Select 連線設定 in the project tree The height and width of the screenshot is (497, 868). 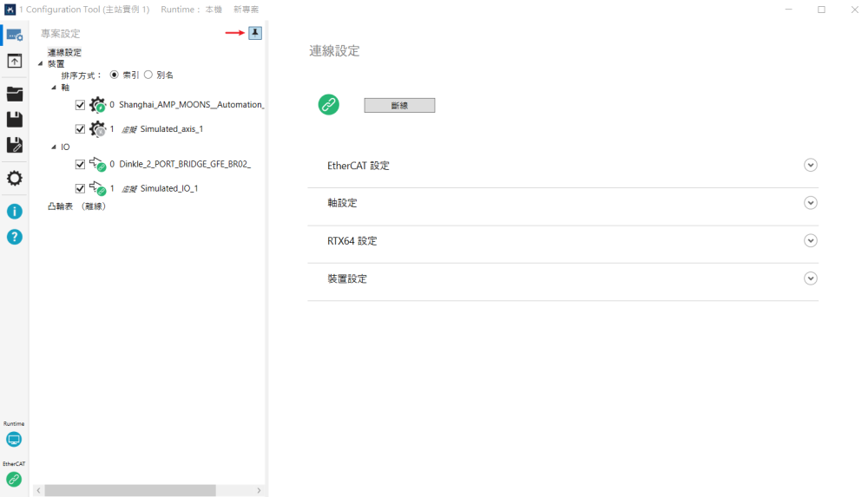64,53
